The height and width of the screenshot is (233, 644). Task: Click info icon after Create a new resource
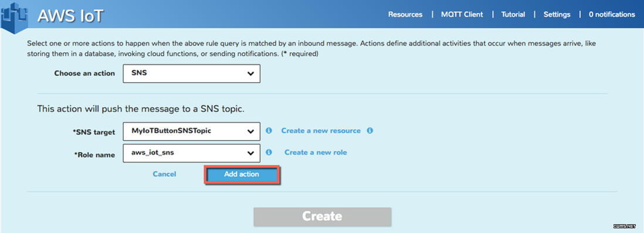pyautogui.click(x=370, y=131)
